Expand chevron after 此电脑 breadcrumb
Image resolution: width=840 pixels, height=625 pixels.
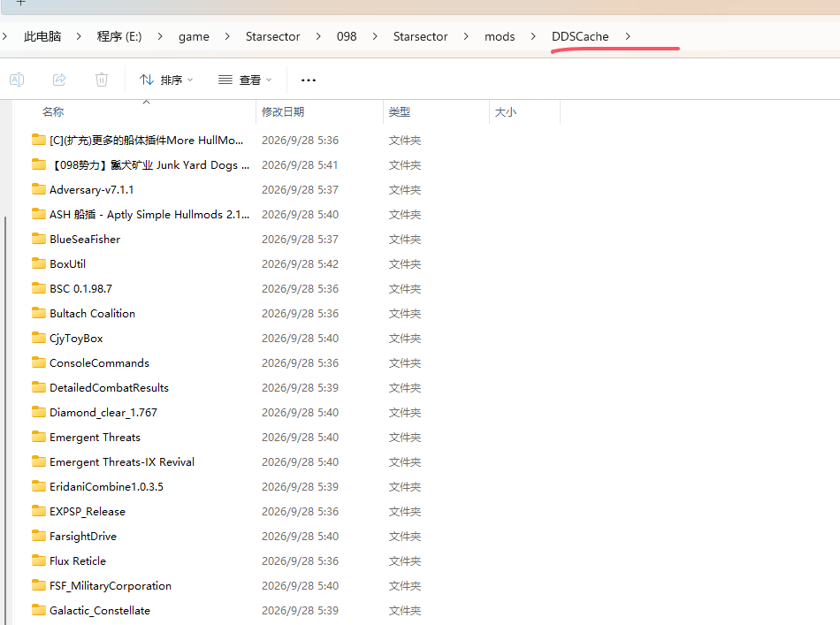[x=79, y=36]
